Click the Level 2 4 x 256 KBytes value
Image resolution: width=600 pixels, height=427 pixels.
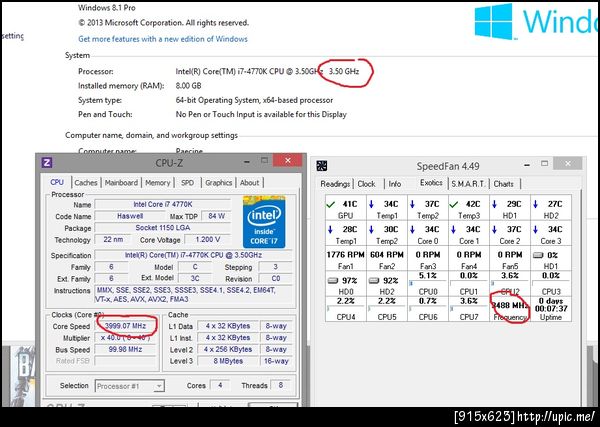point(228,349)
